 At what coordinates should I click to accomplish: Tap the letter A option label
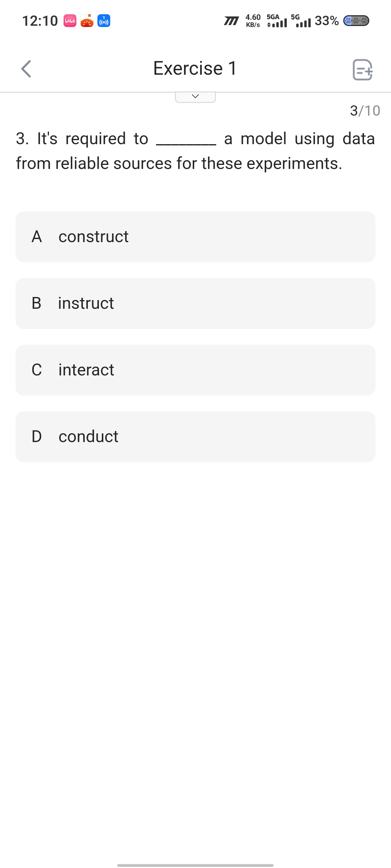(x=36, y=237)
